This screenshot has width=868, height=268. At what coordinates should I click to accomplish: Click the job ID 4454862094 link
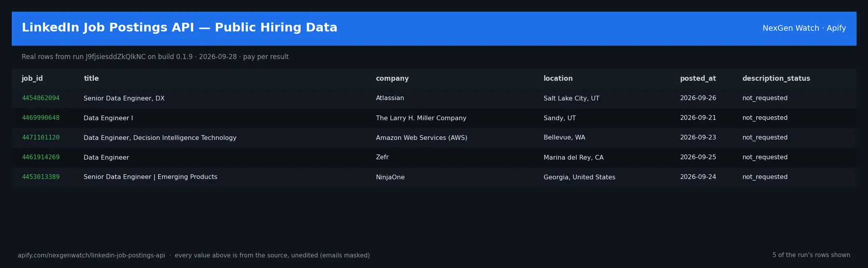tap(41, 98)
